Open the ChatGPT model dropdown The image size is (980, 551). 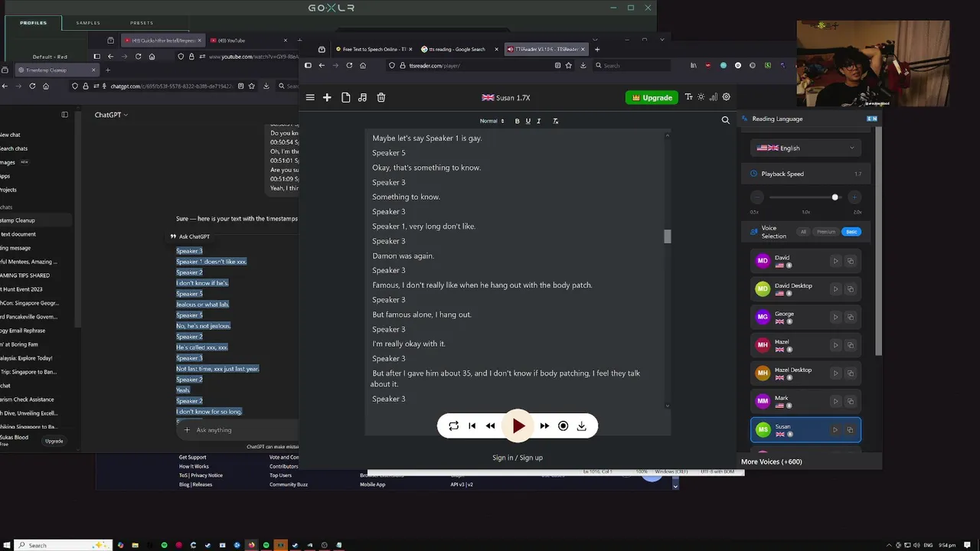(x=111, y=115)
